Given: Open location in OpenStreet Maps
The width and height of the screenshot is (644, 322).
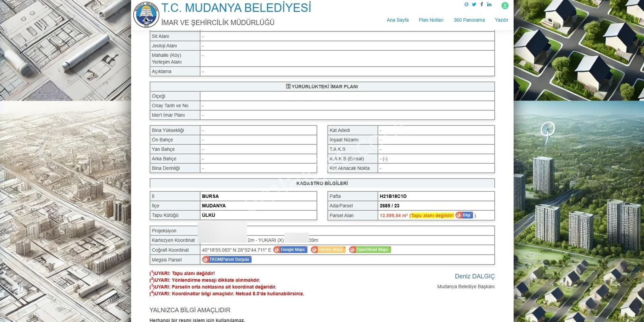Looking at the screenshot, I should 370,250.
